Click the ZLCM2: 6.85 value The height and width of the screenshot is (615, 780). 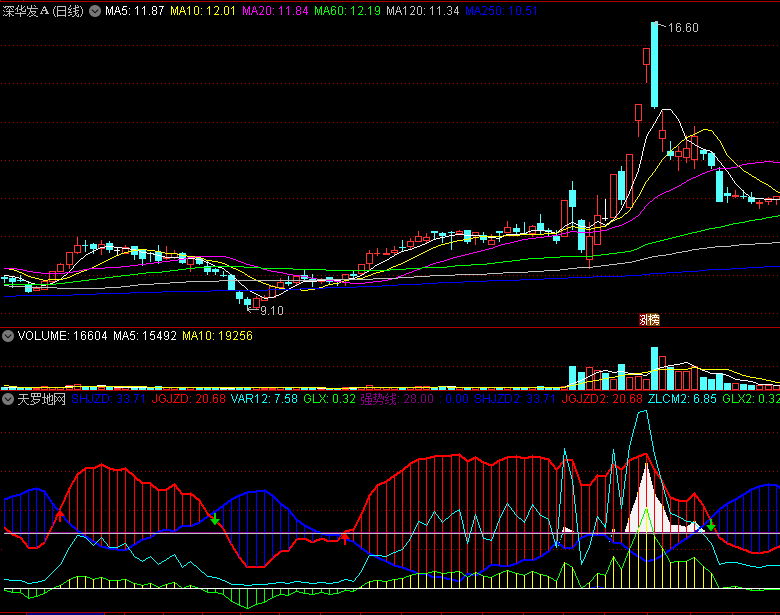(682, 399)
